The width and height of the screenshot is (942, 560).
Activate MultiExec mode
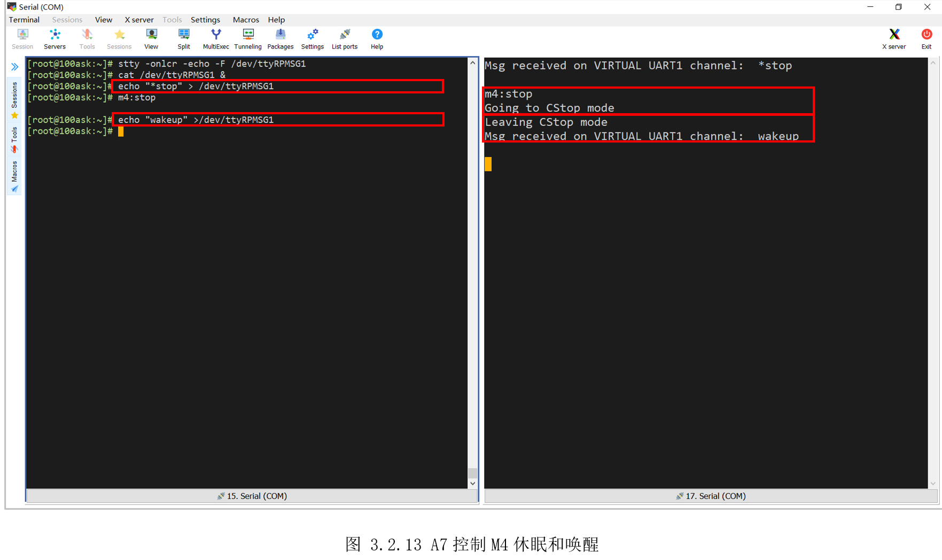[x=216, y=37]
